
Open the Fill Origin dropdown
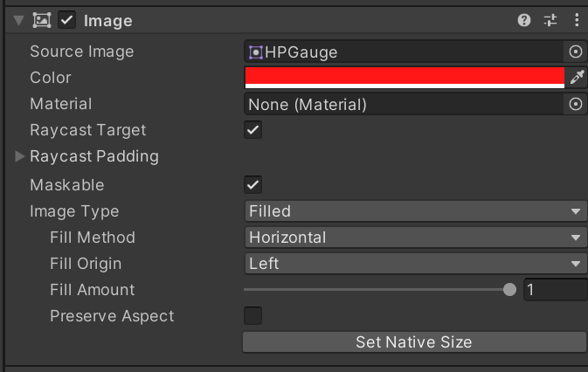tap(414, 264)
